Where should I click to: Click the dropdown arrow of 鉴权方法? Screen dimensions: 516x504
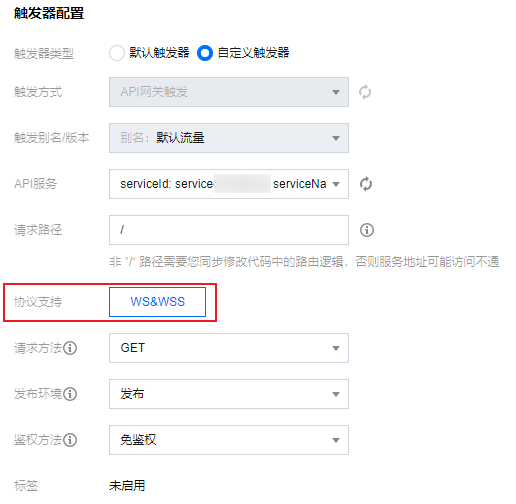[336, 440]
